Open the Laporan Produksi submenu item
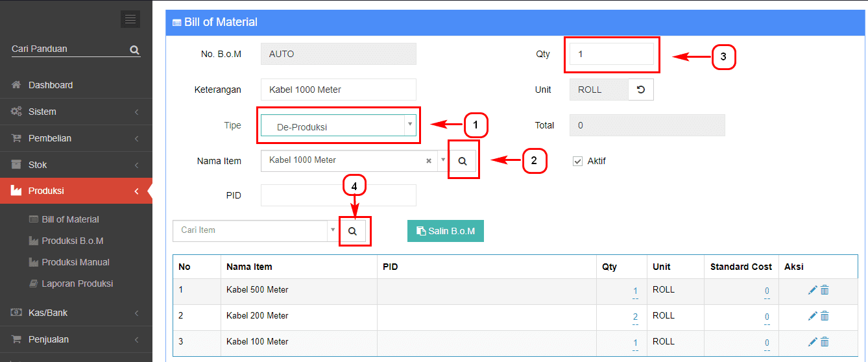The width and height of the screenshot is (868, 362). 77,284
